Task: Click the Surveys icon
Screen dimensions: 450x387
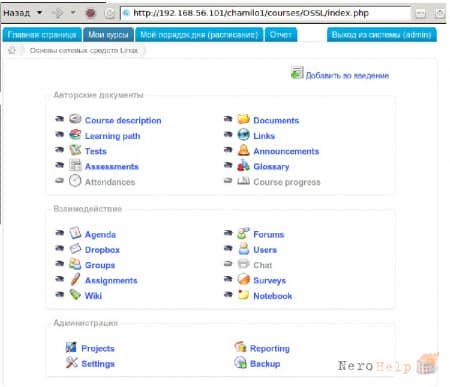Action: pos(244,279)
